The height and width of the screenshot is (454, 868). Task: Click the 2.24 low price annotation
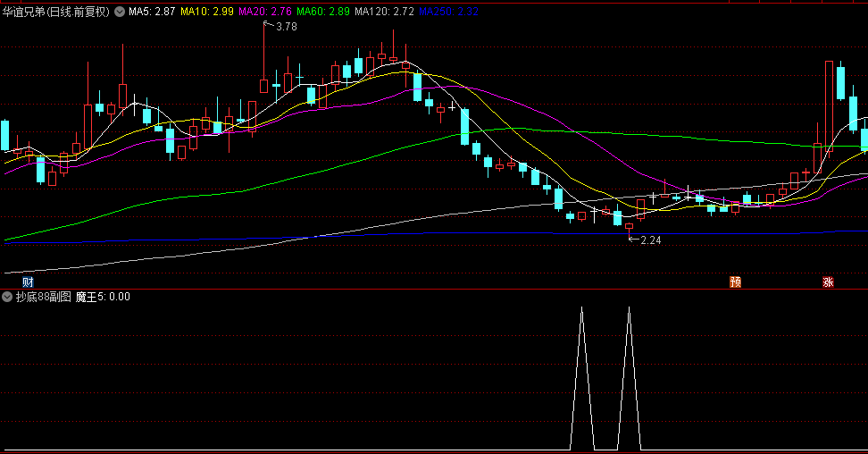click(650, 240)
